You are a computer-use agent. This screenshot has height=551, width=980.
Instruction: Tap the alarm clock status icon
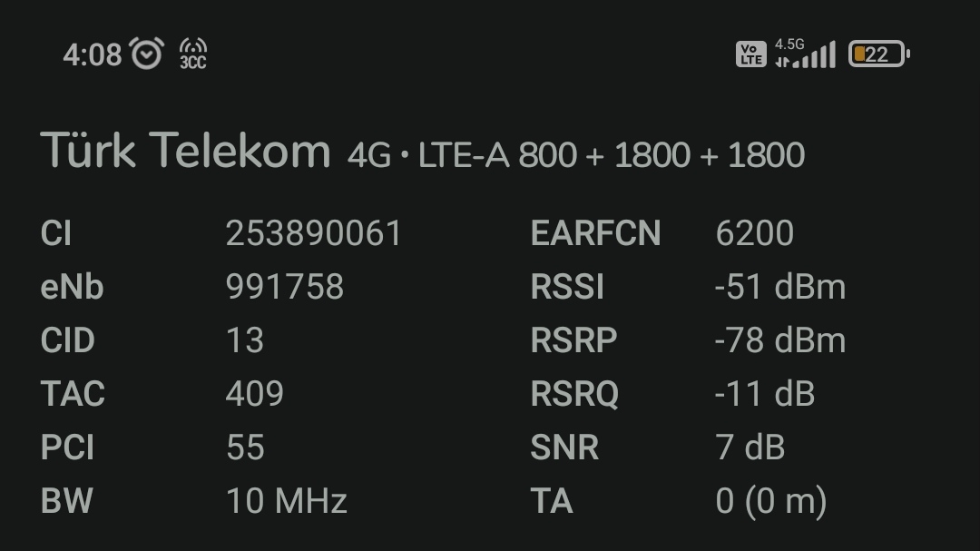pos(147,54)
